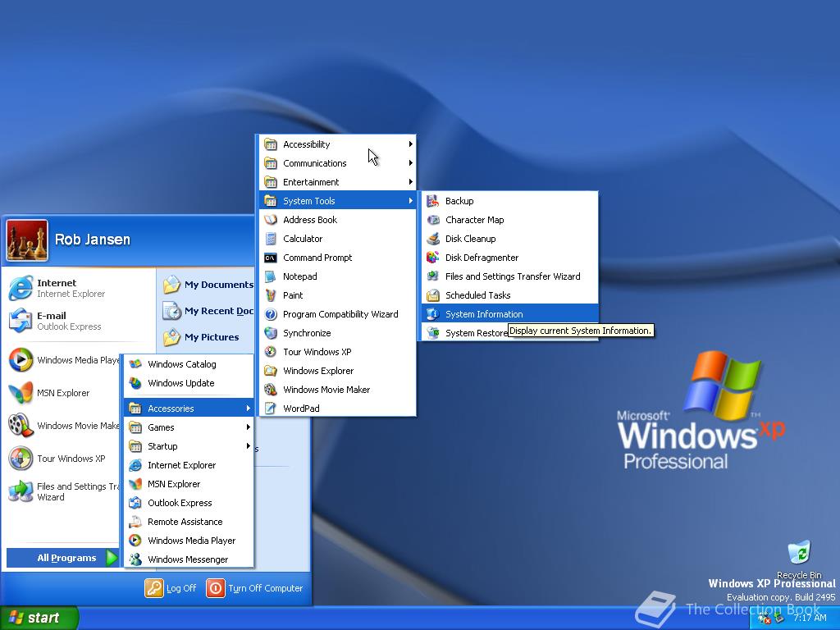The image size is (840, 630).
Task: Open Outlook Express in All Programs list
Action: click(189, 503)
